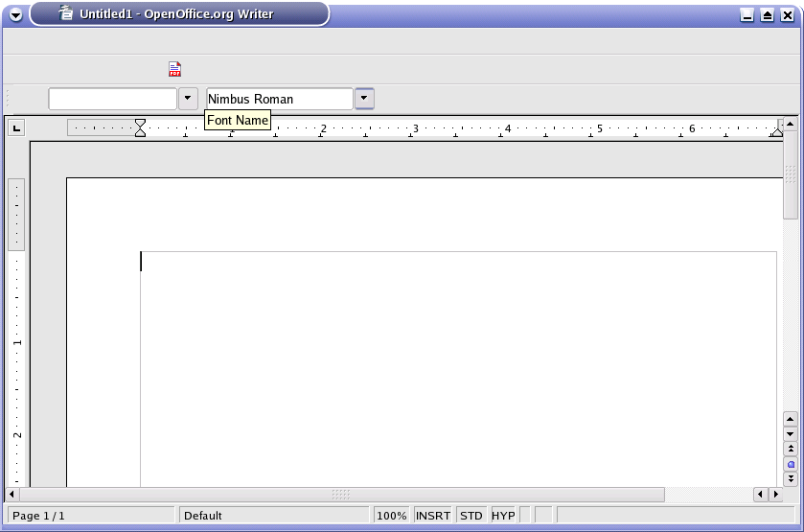Click the Export as PDF icon
Viewport: 804px width, 532px height.
click(174, 69)
